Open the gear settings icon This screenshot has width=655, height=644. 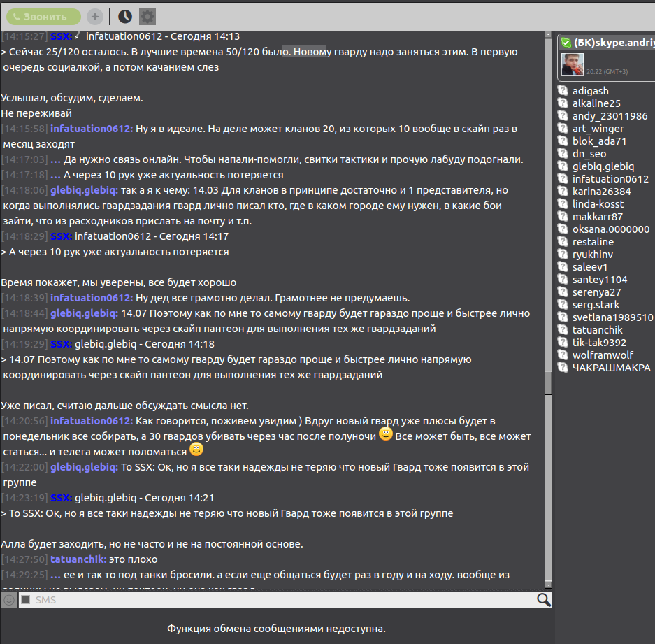click(x=147, y=17)
